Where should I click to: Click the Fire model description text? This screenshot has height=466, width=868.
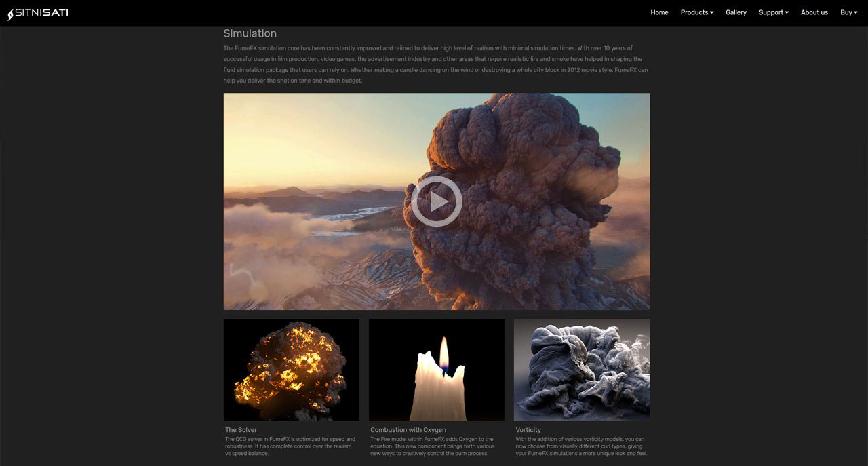432,446
